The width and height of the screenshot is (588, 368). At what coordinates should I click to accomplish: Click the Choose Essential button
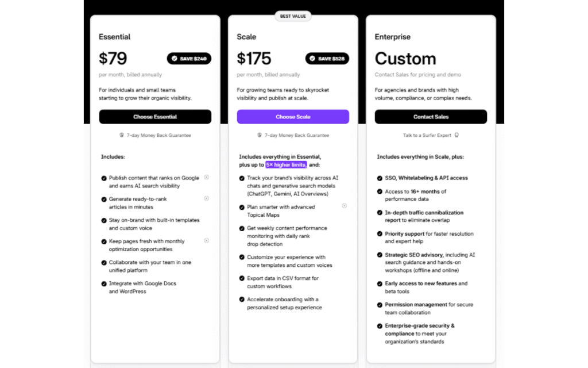tap(155, 117)
